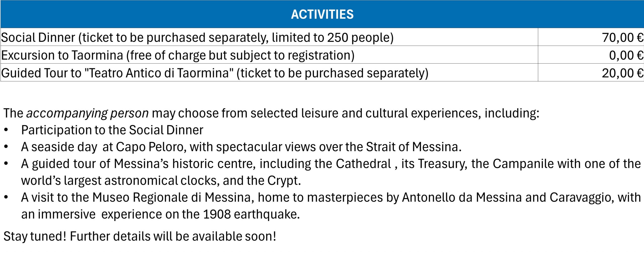This screenshot has height=253, width=644.
Task: Click the italic "accompanying person" text
Action: (87, 113)
